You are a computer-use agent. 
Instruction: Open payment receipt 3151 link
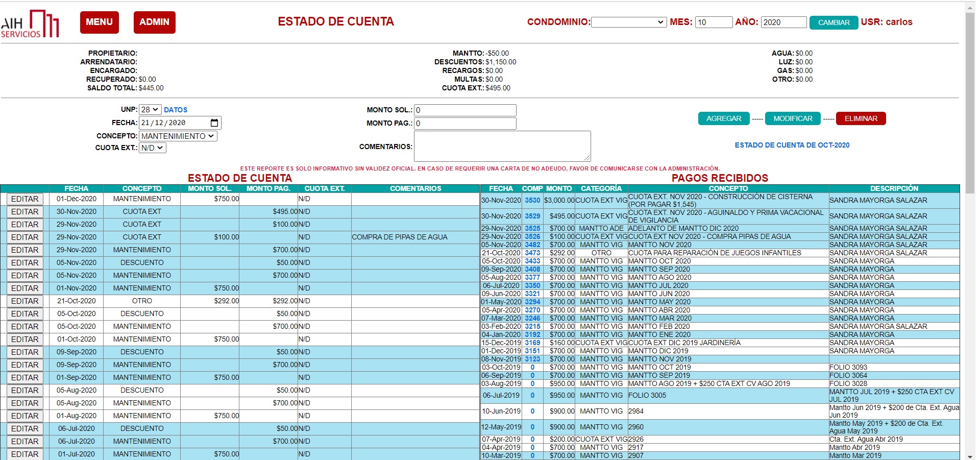tap(532, 351)
